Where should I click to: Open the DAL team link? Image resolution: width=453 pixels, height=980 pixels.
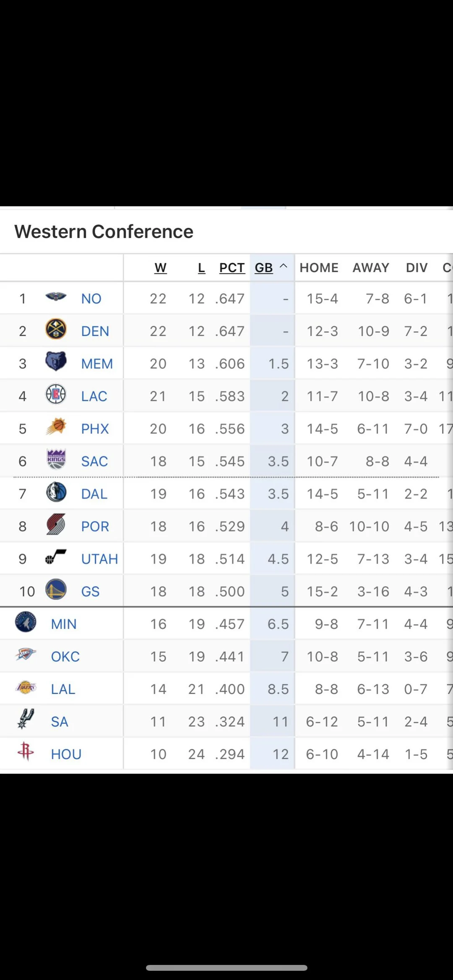(94, 494)
